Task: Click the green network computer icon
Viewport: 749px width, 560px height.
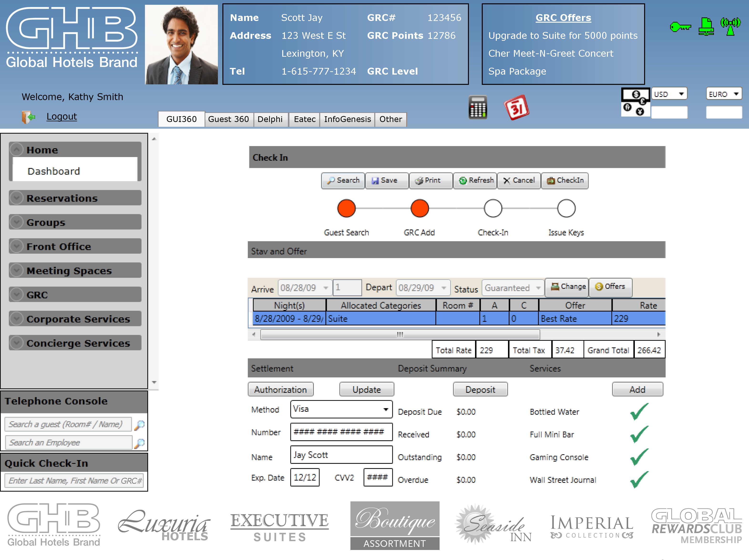Action: (x=706, y=26)
